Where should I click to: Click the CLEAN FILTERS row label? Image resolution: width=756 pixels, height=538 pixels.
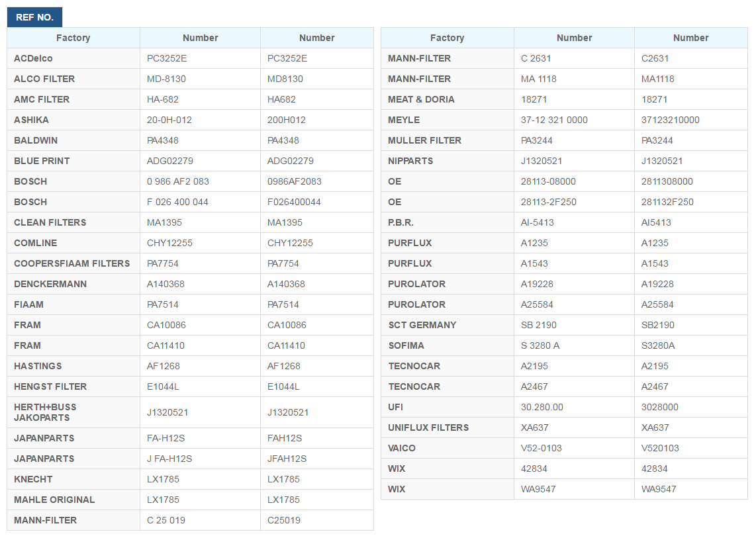click(x=50, y=223)
